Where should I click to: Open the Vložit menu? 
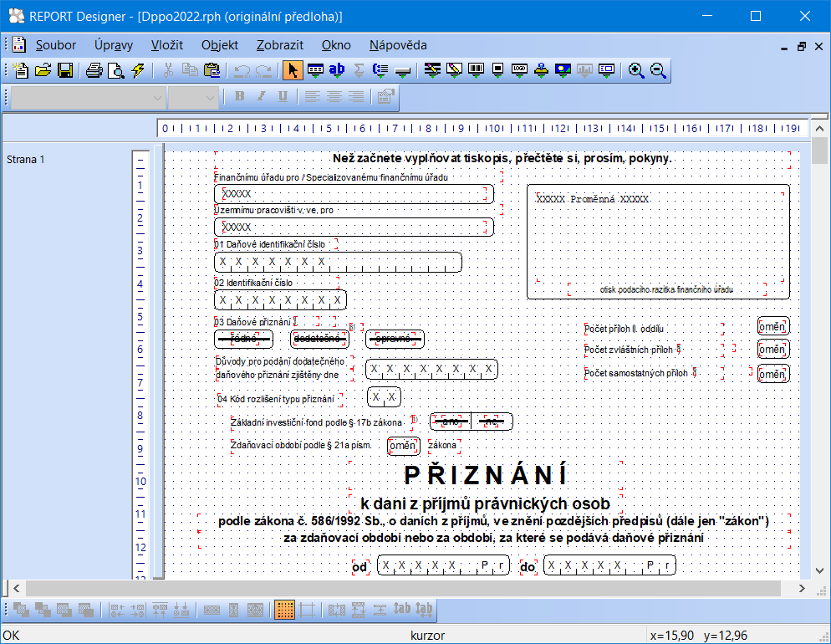click(x=167, y=45)
